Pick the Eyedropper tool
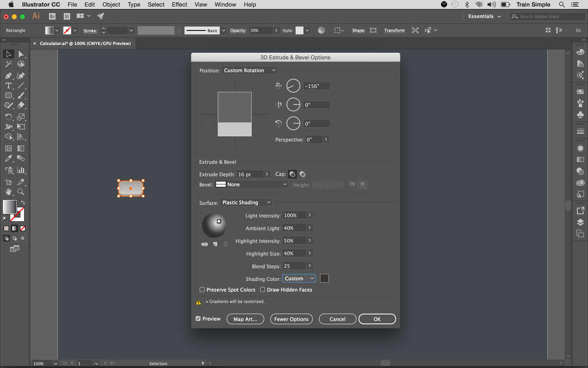The height and width of the screenshot is (368, 588). pos(7,159)
